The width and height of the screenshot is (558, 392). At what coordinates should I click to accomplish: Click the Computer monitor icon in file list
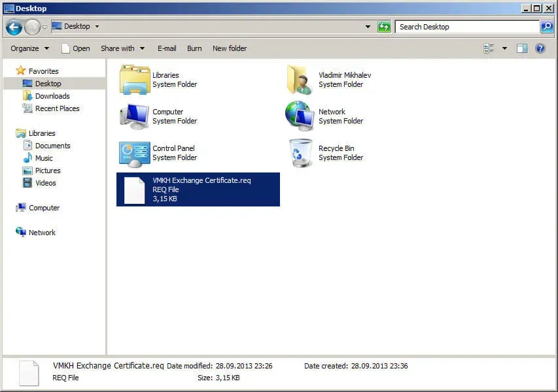[x=134, y=116]
